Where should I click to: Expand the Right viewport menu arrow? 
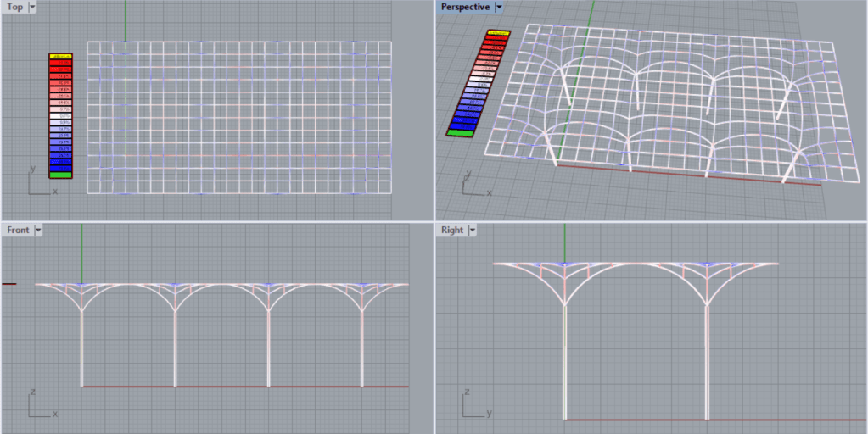click(x=473, y=230)
